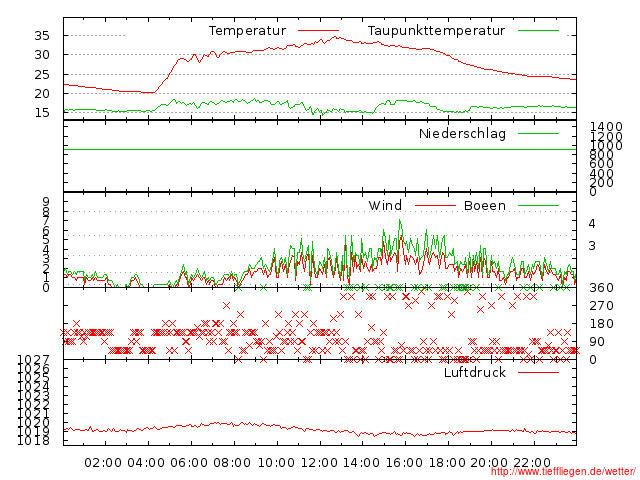Click the 20 temperature axis value
Screen dimensions: 640x480
42,93
